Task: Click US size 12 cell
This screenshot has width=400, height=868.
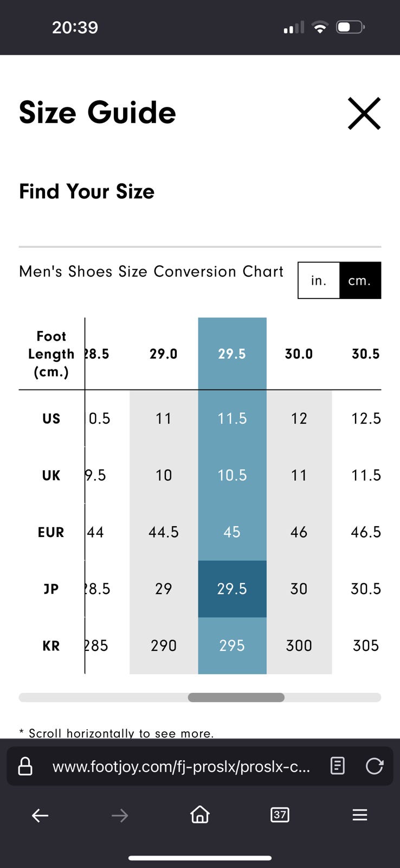Action: pyautogui.click(x=299, y=419)
